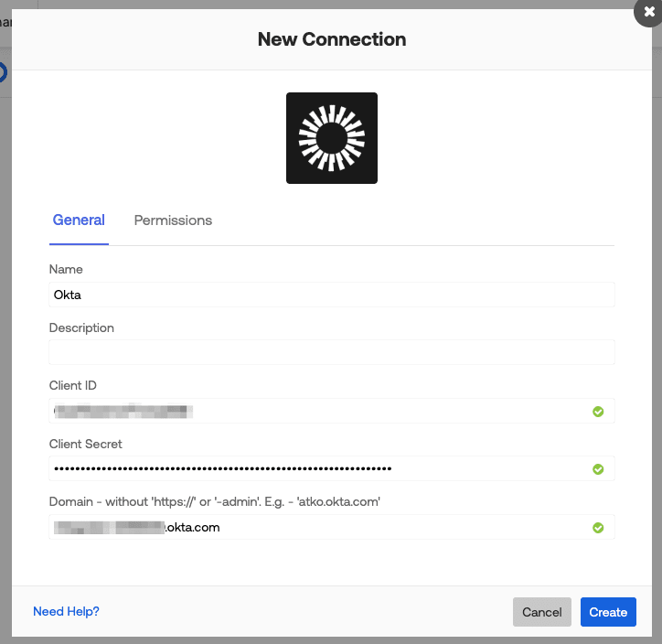Click the Domain instructions label text
The width and height of the screenshot is (662, 644).
[215, 501]
